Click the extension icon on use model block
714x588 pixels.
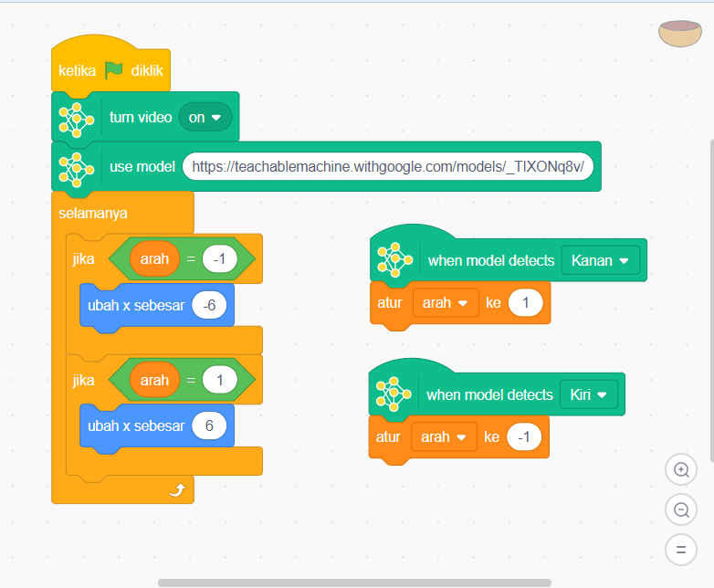77,167
